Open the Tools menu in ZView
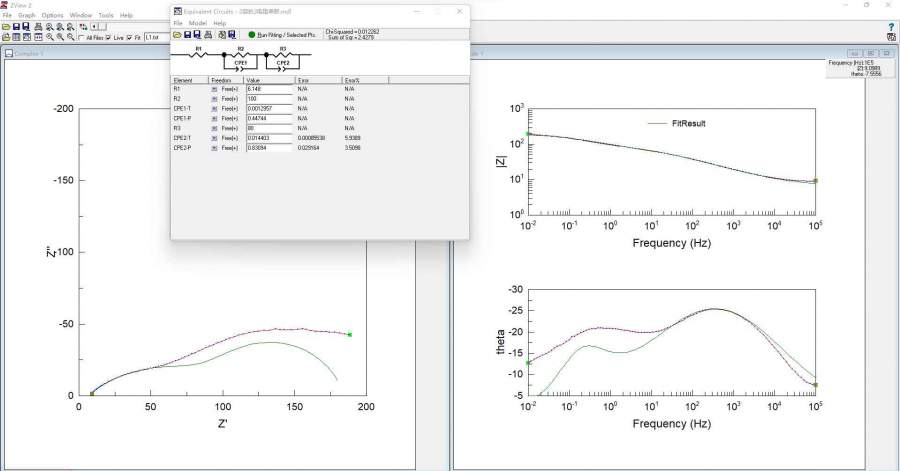The width and height of the screenshot is (900, 471). tap(106, 16)
